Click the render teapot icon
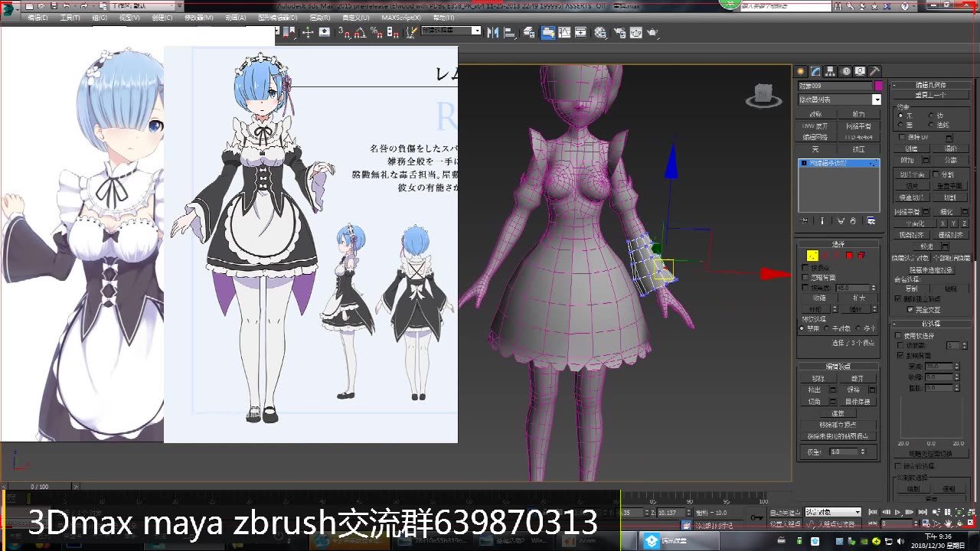 pos(652,33)
